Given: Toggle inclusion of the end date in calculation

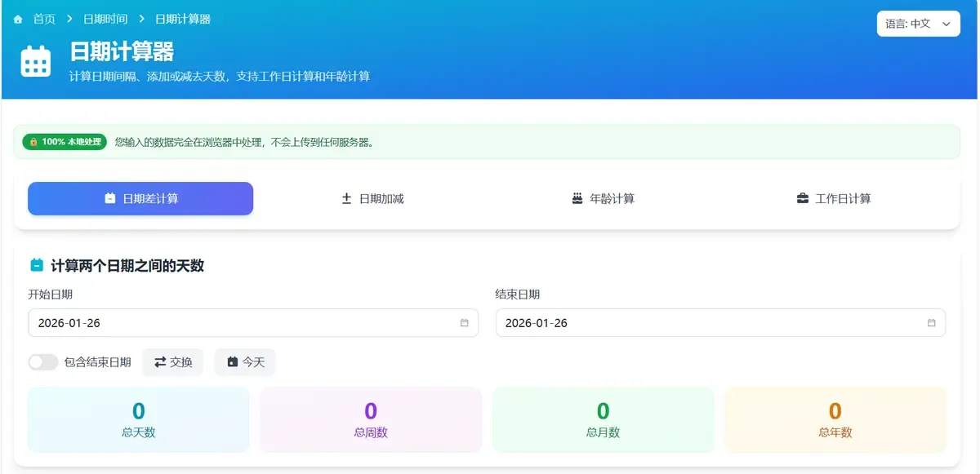Looking at the screenshot, I should (42, 361).
